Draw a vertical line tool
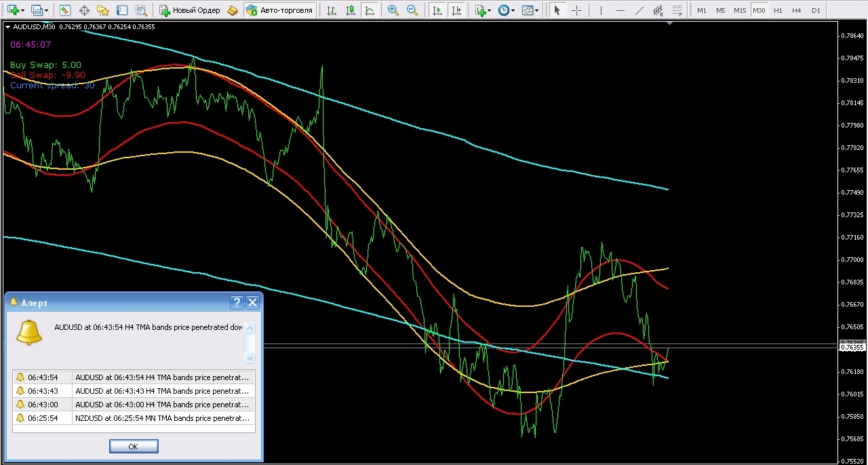The height and width of the screenshot is (465, 868). pyautogui.click(x=601, y=10)
